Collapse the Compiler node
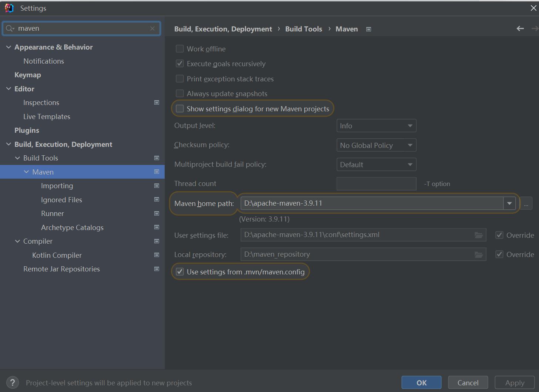This screenshot has height=392, width=539. click(17, 241)
